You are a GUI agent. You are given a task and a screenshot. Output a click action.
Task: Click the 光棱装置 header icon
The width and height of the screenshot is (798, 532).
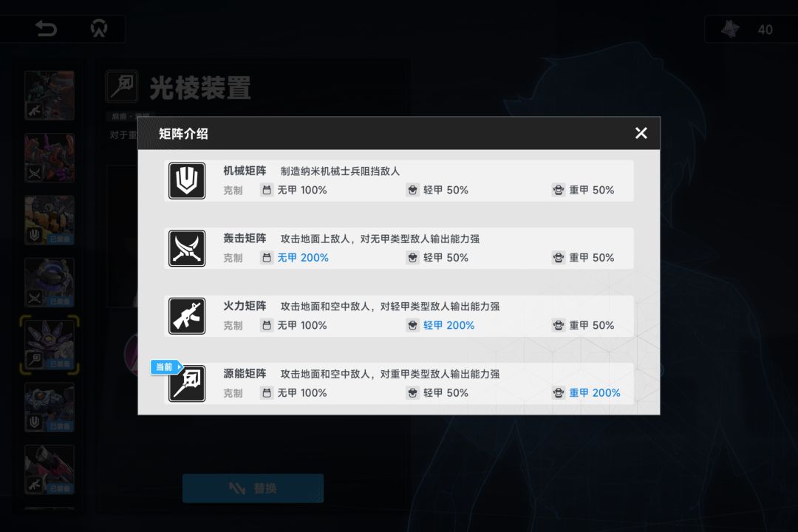(x=122, y=86)
